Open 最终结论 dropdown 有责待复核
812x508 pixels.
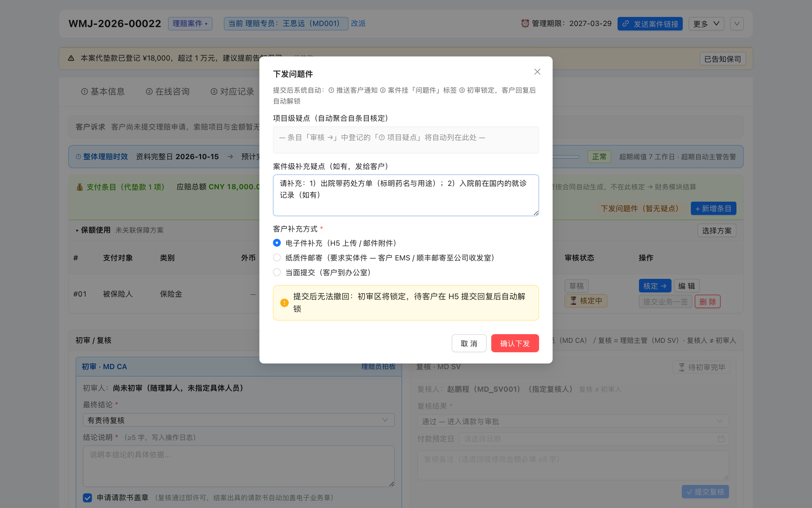[x=238, y=420]
